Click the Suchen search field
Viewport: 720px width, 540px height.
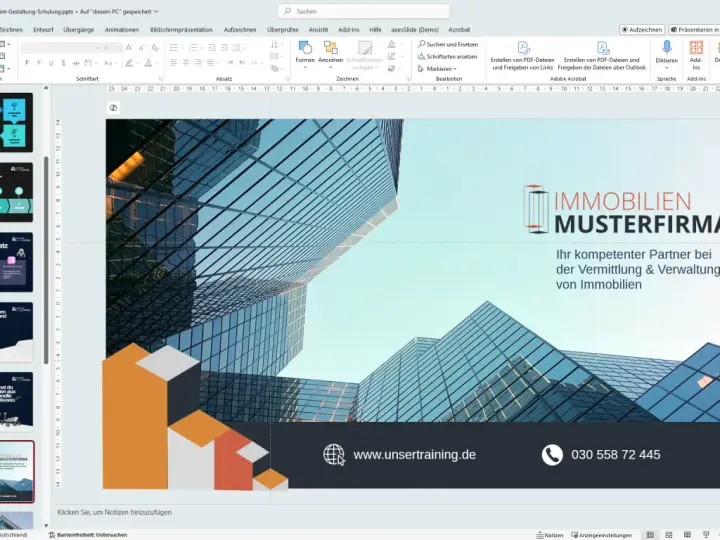(x=363, y=11)
